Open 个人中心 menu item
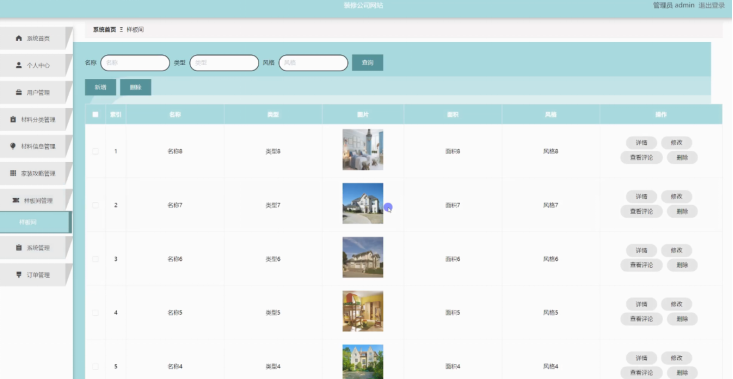 coord(36,65)
